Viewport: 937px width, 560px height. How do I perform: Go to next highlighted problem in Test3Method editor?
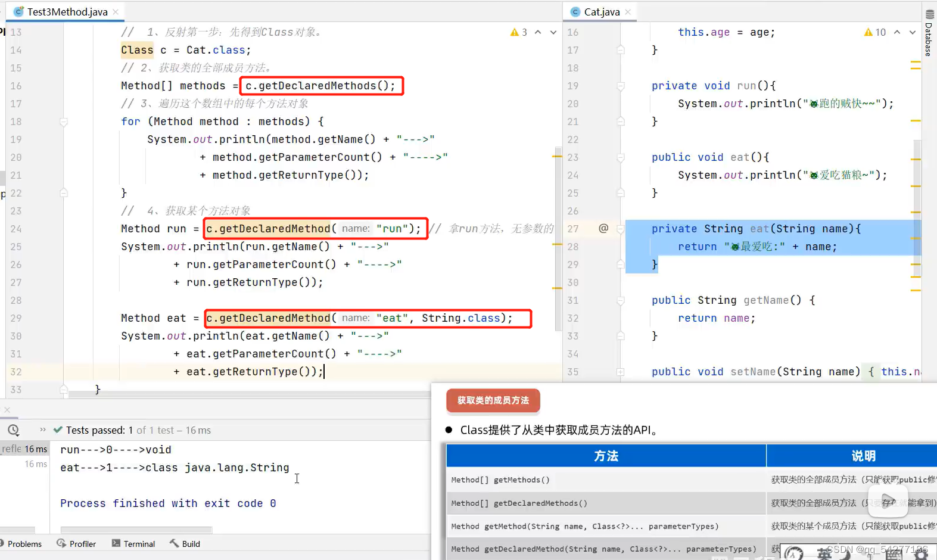553,32
